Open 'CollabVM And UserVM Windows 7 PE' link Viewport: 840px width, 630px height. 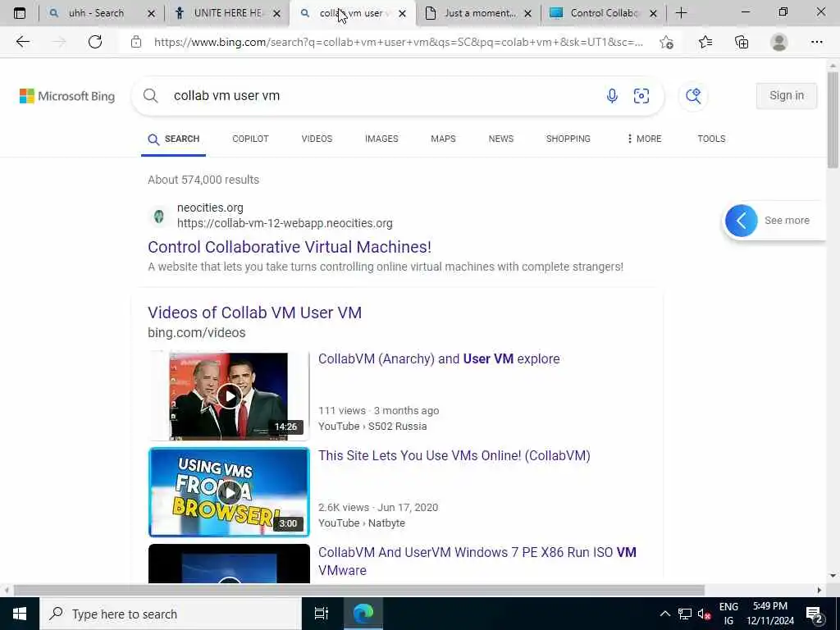click(x=477, y=561)
